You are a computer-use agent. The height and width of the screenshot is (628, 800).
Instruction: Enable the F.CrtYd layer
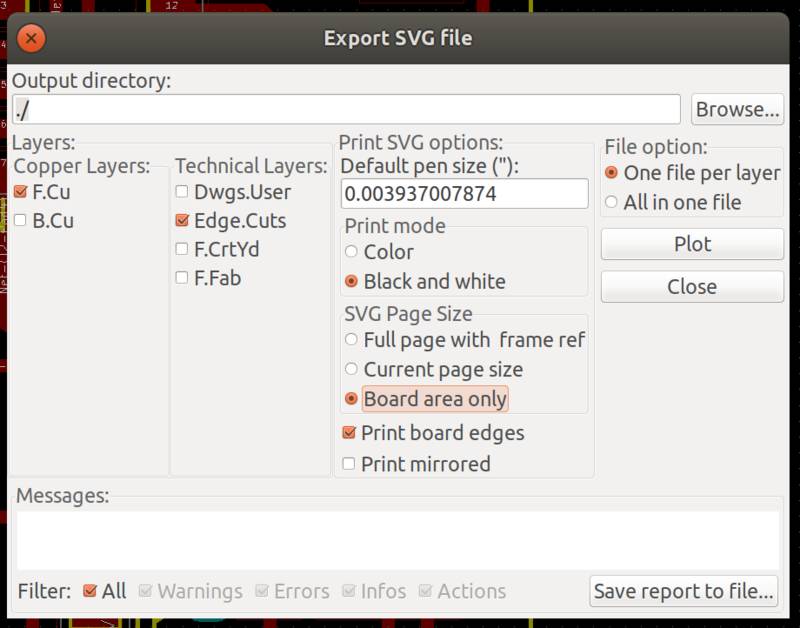point(182,250)
